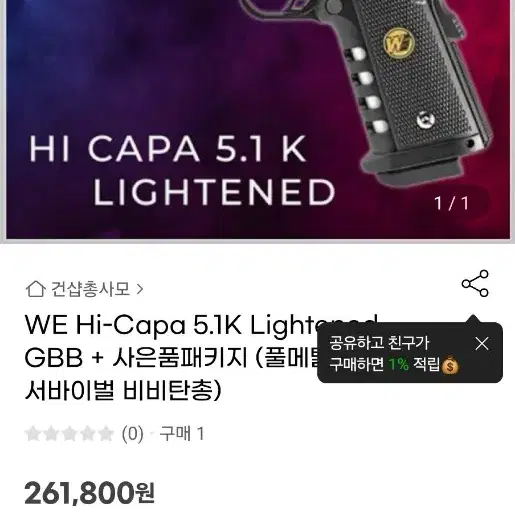The height and width of the screenshot is (515, 515).
Task: Tap the 구매 1 purchase count
Action: 182,434
